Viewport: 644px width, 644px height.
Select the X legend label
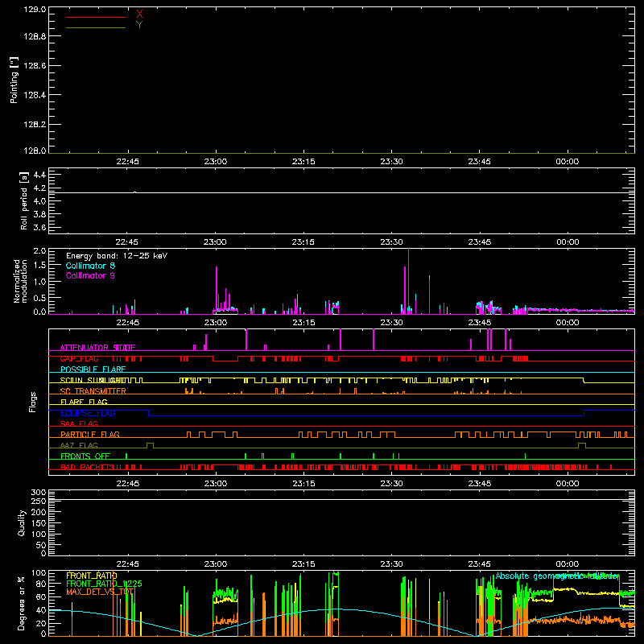[139, 14]
